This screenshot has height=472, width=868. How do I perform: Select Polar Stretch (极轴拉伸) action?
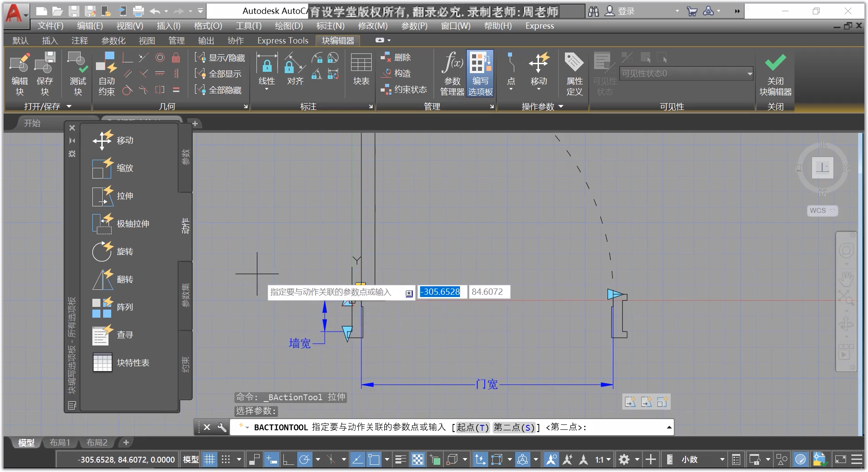pyautogui.click(x=121, y=224)
